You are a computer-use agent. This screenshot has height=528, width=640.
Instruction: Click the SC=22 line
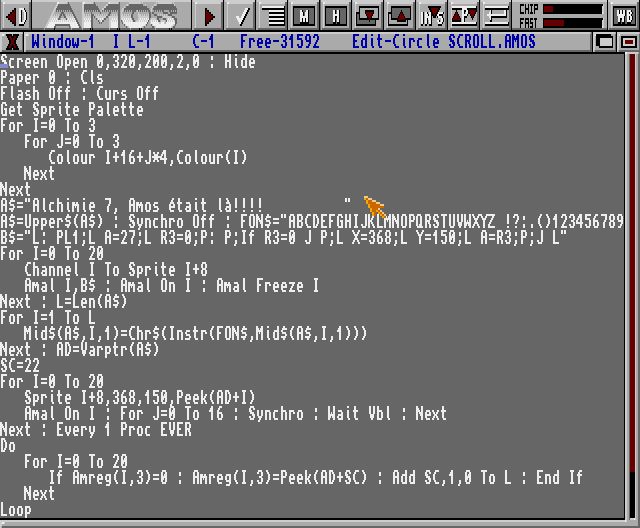pyautogui.click(x=20, y=366)
